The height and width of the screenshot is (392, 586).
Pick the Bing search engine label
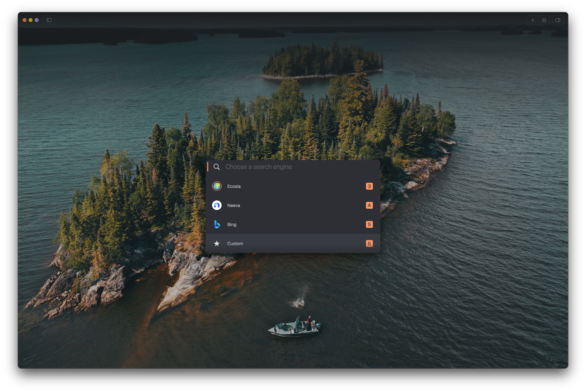(232, 225)
